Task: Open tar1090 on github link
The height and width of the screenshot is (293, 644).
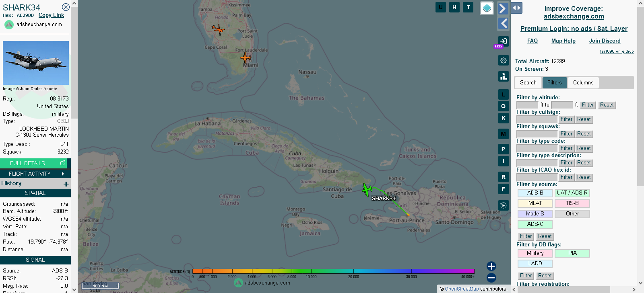Action: click(x=617, y=51)
